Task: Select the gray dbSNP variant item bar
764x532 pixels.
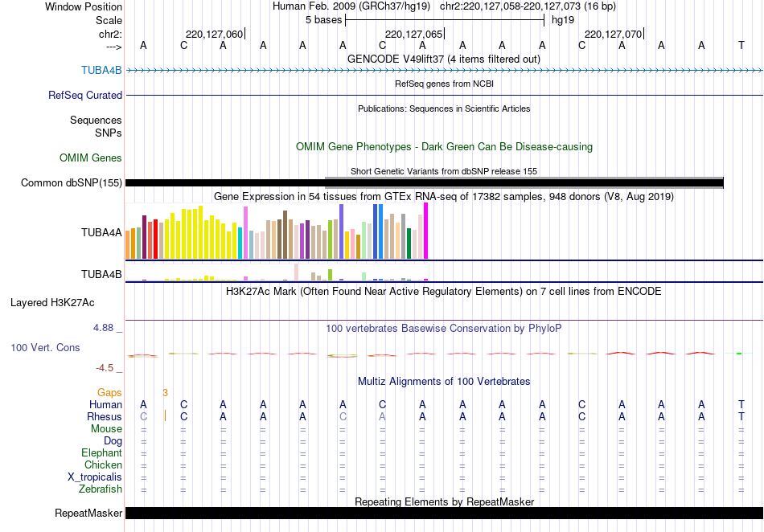Action: point(524,178)
